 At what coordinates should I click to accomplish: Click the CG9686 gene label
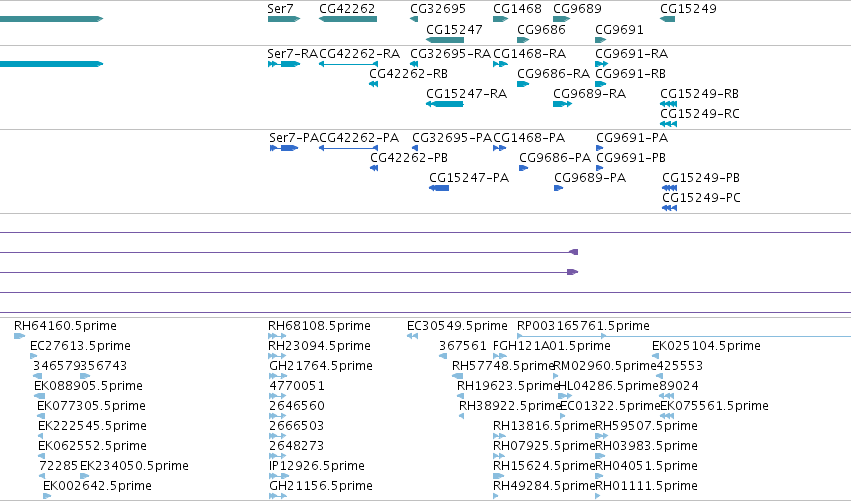click(541, 30)
